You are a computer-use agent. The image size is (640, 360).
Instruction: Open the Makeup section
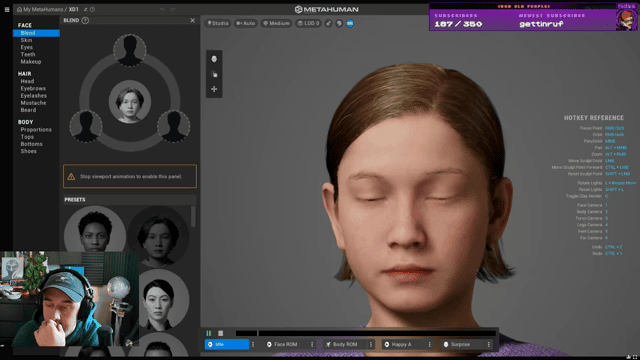(31, 62)
